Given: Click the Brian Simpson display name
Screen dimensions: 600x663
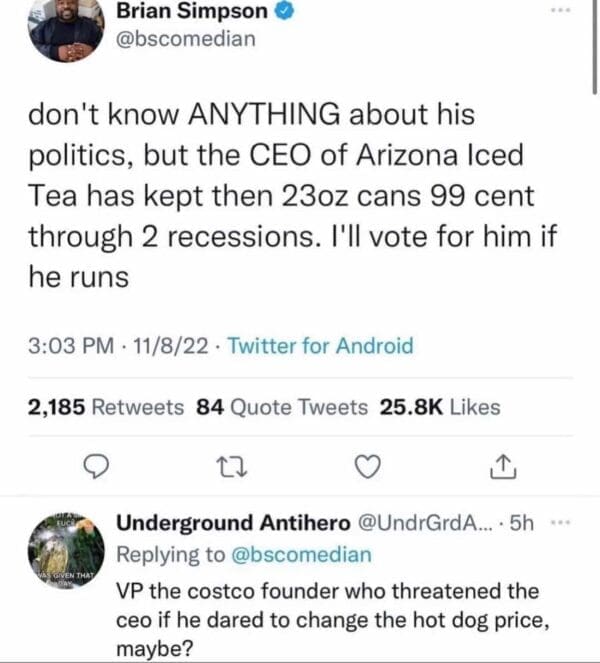Looking at the screenshot, I should point(192,12).
